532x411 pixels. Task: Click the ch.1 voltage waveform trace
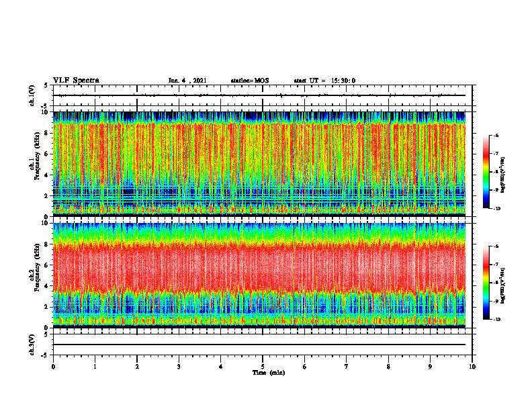259,95
